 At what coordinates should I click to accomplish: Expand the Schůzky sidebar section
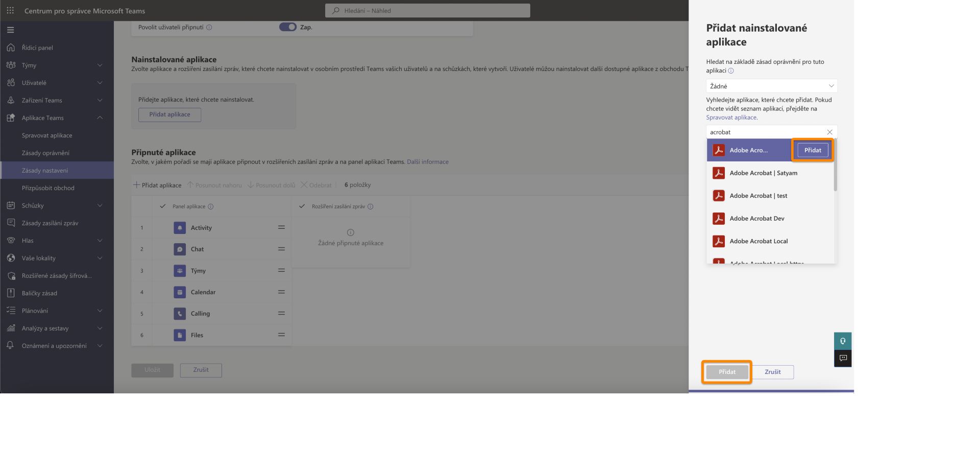coord(100,205)
